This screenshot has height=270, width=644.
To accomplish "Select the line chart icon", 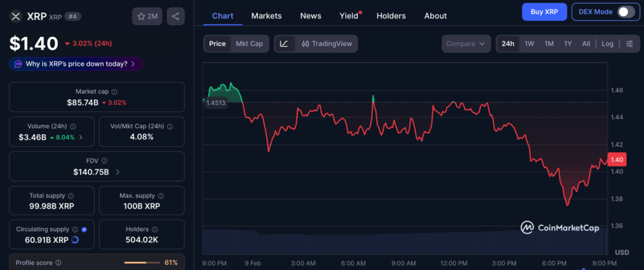I will pyautogui.click(x=284, y=44).
